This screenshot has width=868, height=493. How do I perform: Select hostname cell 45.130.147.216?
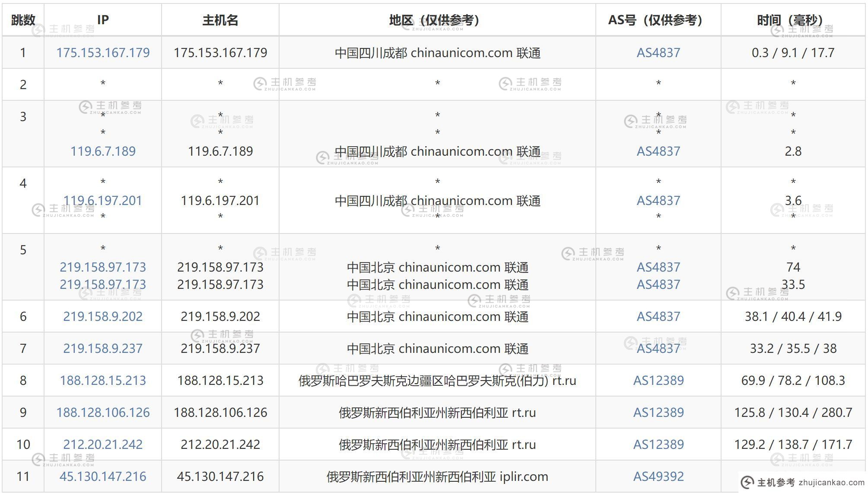[x=220, y=477]
